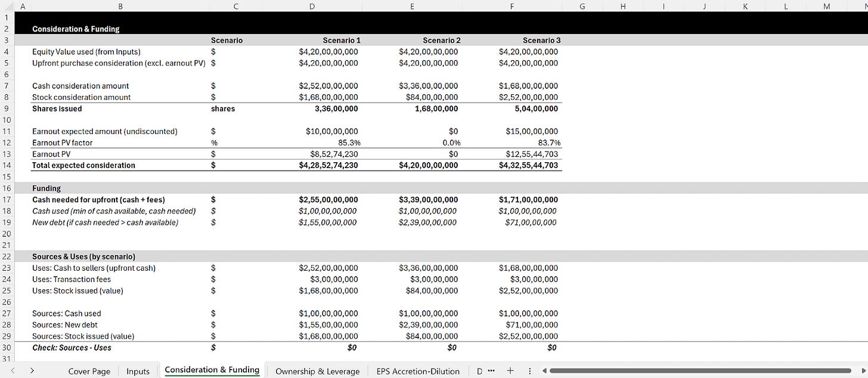The height and width of the screenshot is (378, 868).
Task: Select column F header
Action: (x=512, y=6)
